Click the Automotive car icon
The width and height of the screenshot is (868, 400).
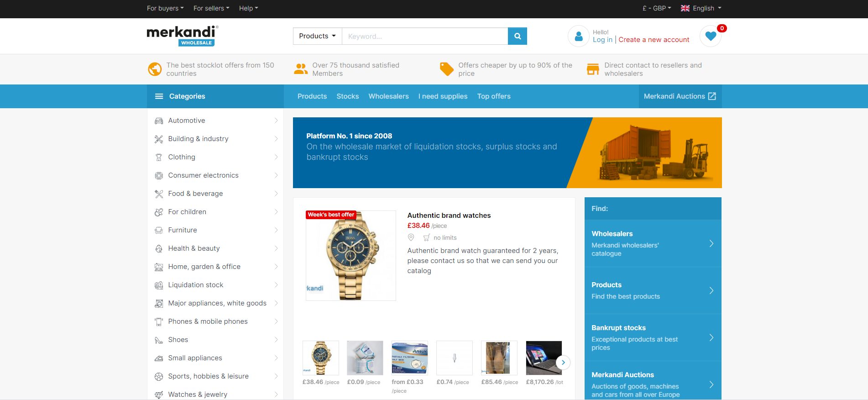click(x=159, y=121)
